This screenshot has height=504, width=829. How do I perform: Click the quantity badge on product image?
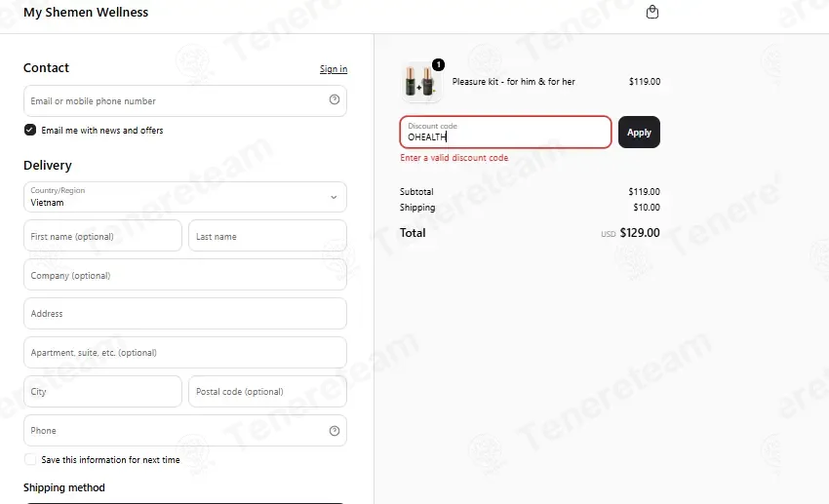tap(438, 64)
